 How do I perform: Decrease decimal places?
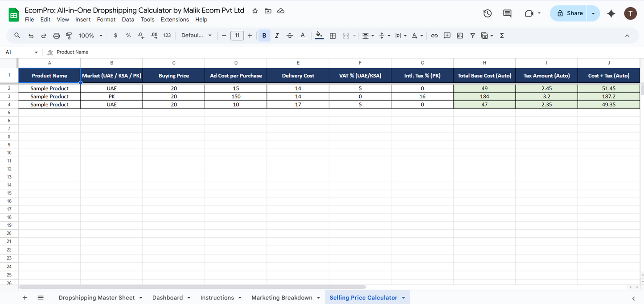tap(141, 36)
